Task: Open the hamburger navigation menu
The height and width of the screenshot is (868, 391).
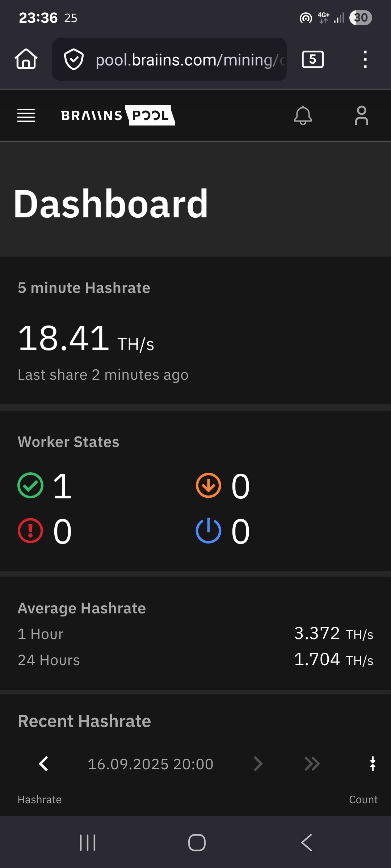Action: pyautogui.click(x=26, y=115)
